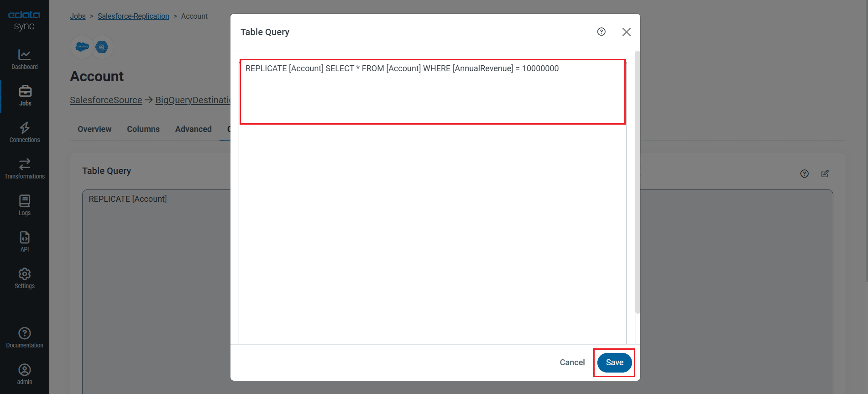868x394 pixels.
Task: Switch to the Advanced tab
Action: 193,129
